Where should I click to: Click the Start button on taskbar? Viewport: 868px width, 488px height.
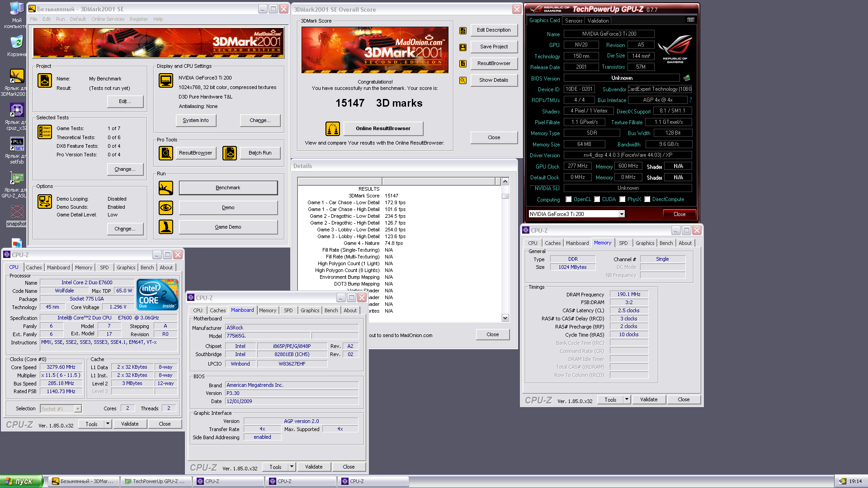21,481
